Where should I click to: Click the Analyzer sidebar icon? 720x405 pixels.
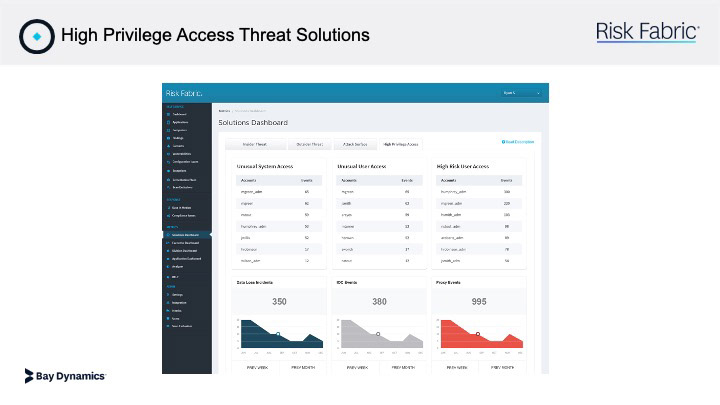tap(168, 266)
